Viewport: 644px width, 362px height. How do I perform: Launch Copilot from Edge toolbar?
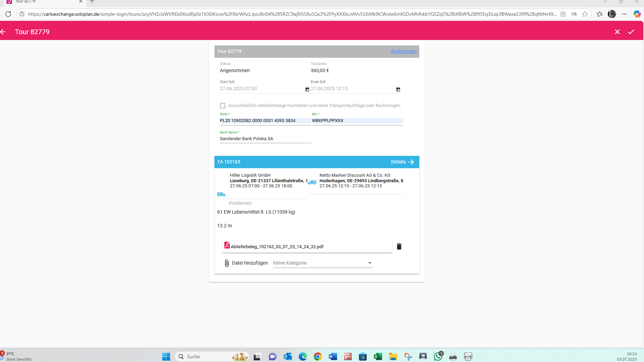[637, 14]
